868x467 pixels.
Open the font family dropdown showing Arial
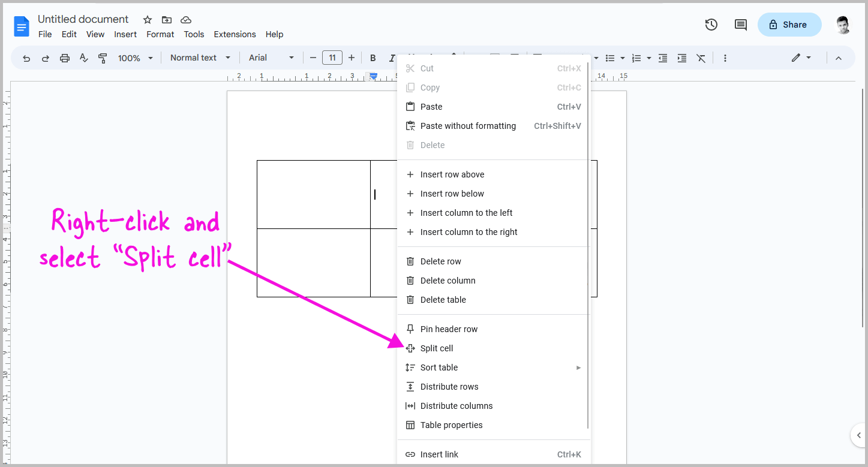pyautogui.click(x=270, y=58)
